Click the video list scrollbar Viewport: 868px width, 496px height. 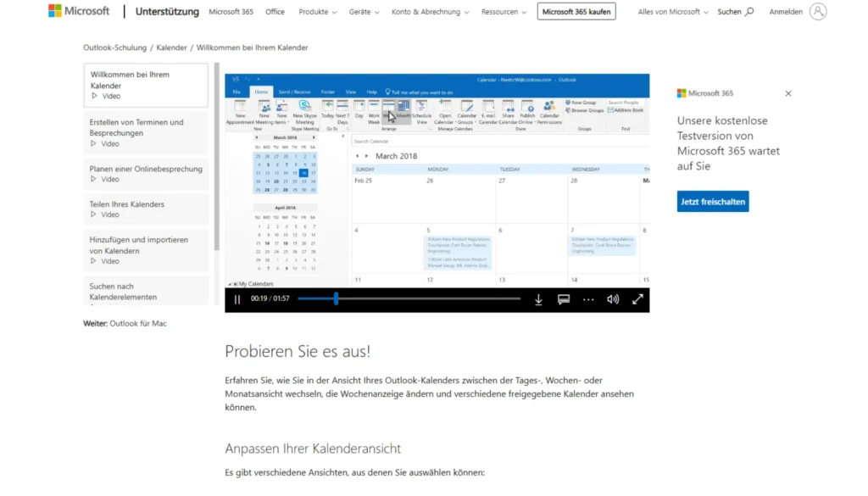[216, 157]
